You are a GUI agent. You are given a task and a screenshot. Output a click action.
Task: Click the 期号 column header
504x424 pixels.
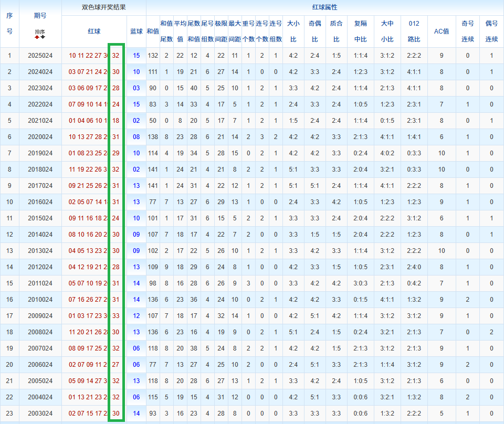40,16
